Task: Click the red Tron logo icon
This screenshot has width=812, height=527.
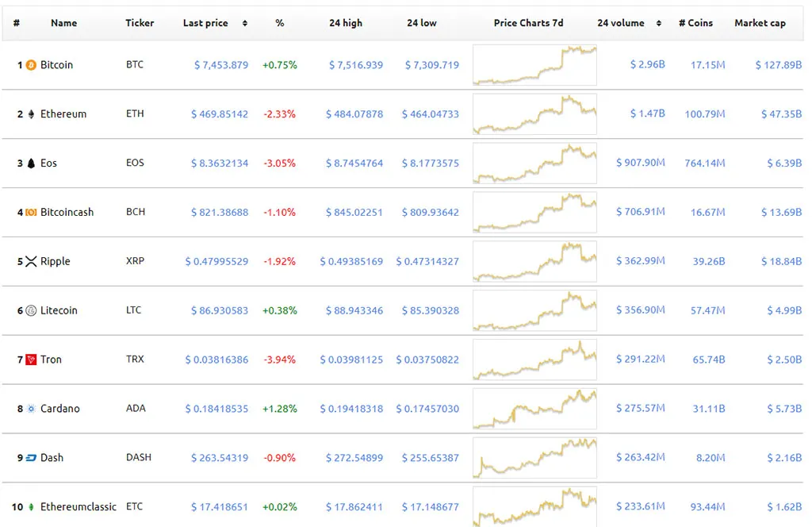Action: 31,360
